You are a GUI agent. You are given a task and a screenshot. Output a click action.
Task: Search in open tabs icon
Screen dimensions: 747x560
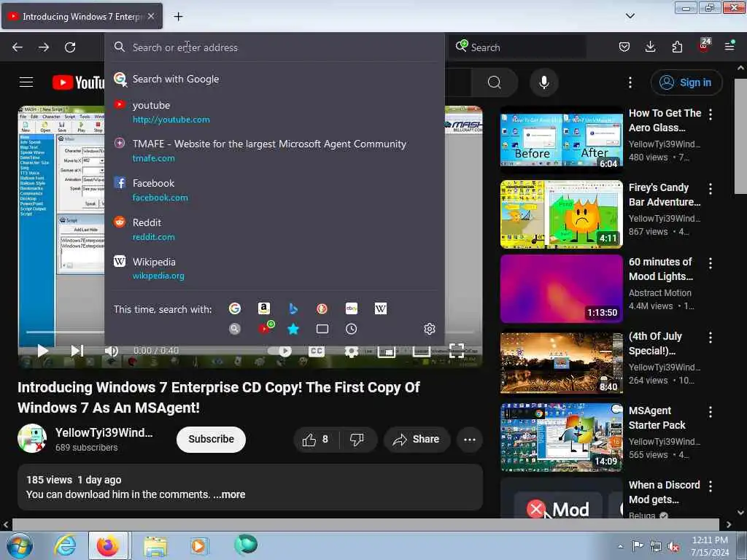click(x=322, y=329)
